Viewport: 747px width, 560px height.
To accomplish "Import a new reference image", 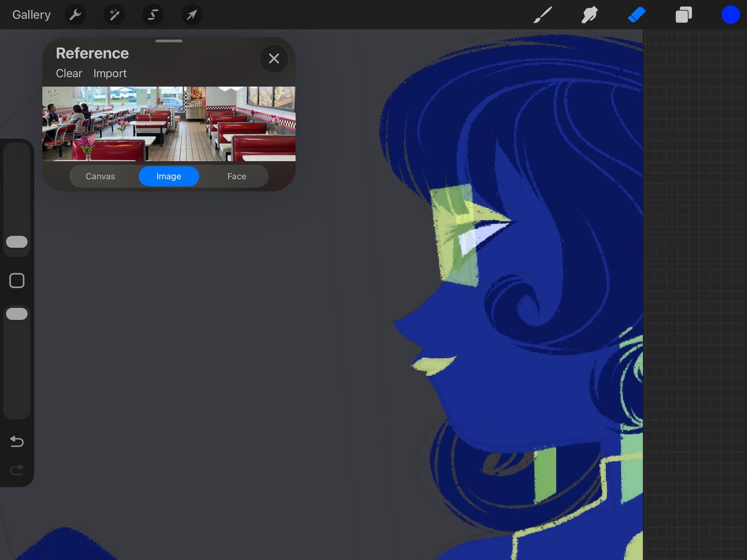I will pos(110,73).
